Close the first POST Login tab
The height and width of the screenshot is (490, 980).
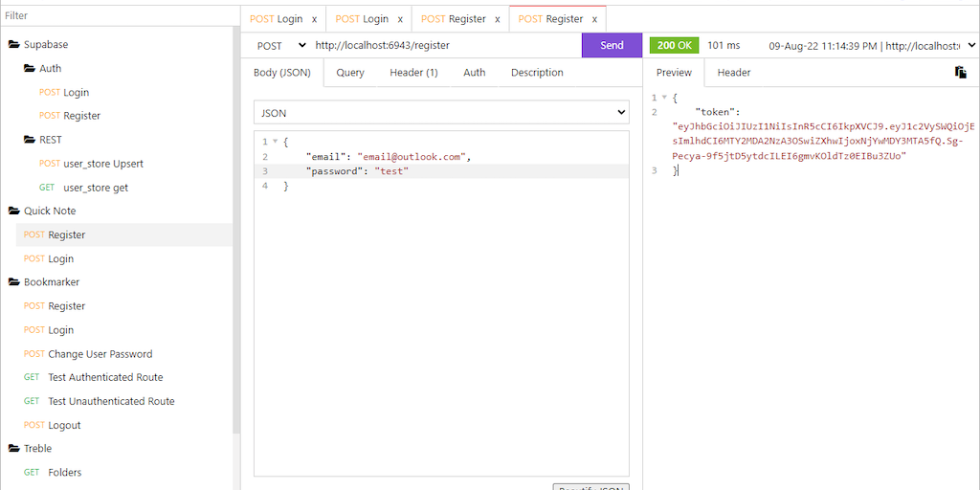(x=314, y=19)
